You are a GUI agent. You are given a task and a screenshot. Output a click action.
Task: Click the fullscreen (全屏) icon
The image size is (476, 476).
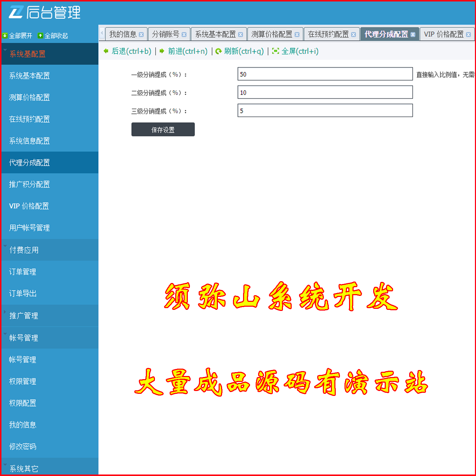pos(276,51)
